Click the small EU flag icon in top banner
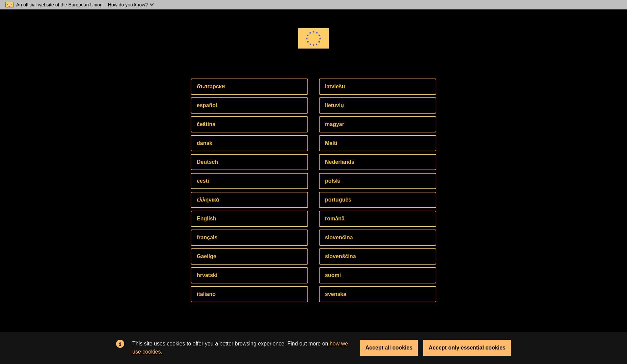627x364 pixels. [9, 5]
